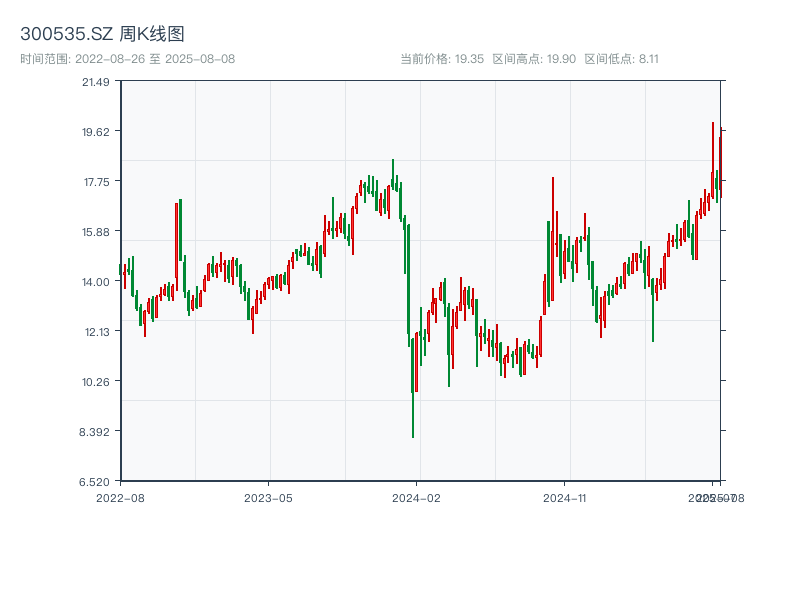Click the 2022-08 x-axis date label
This screenshot has width=800, height=600.
pyautogui.click(x=120, y=497)
